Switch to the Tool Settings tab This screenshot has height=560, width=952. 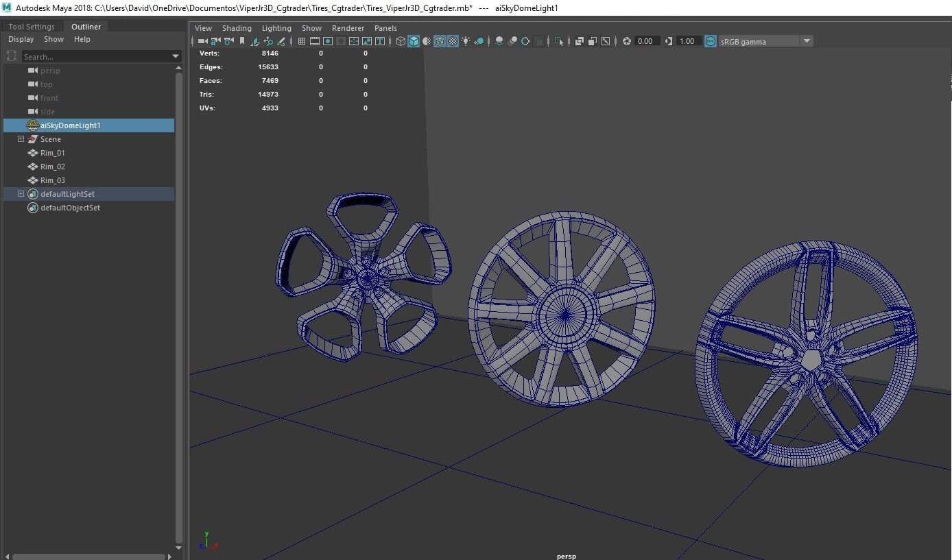click(32, 27)
